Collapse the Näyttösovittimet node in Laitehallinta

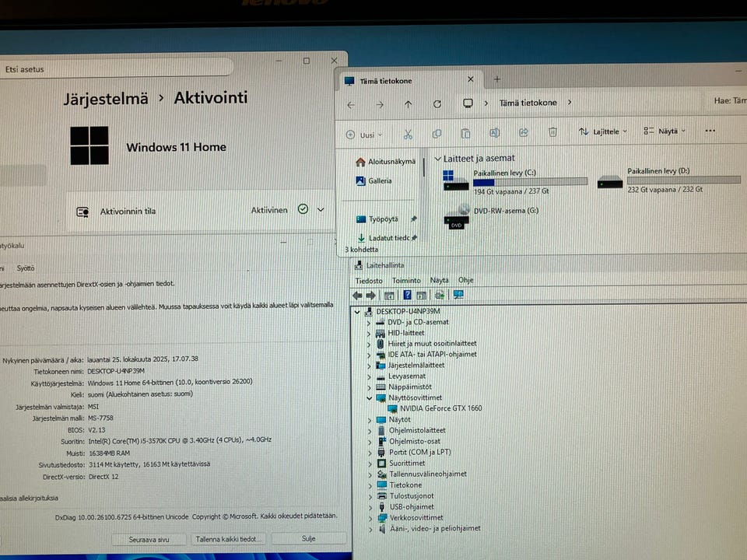369,398
